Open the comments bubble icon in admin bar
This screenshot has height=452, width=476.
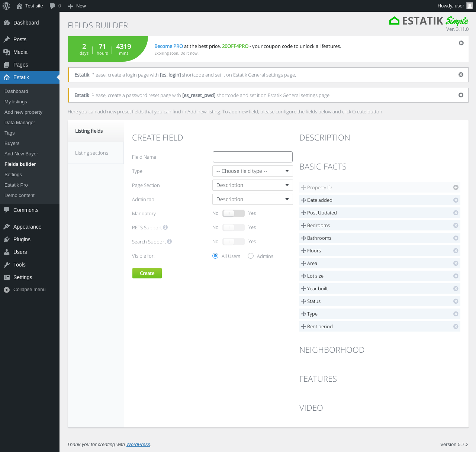tap(52, 6)
